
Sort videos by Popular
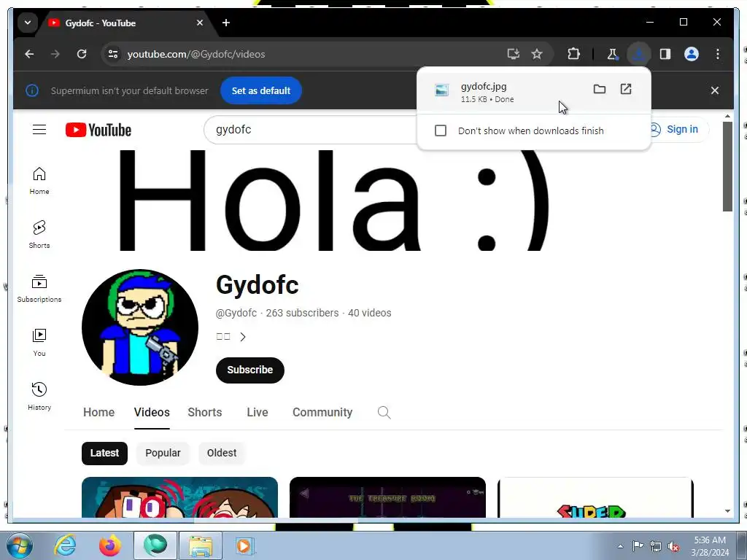pyautogui.click(x=163, y=453)
